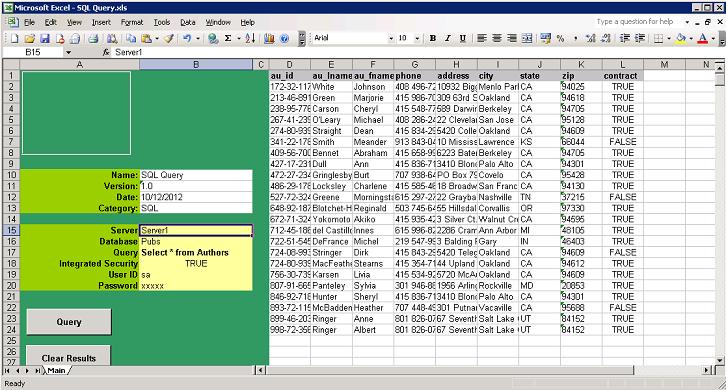The height and width of the screenshot is (390, 726).
Task: Select the Main sheet tab
Action: 56,371
